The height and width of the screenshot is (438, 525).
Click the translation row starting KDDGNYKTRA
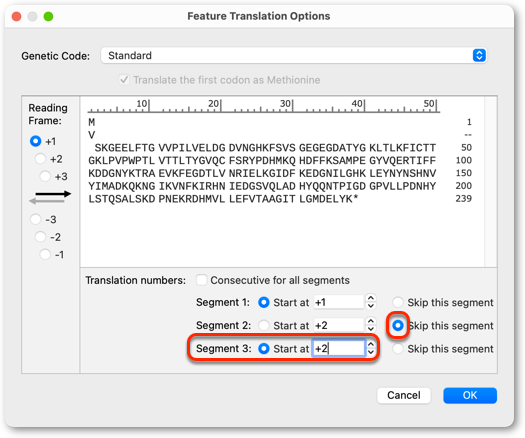pyautogui.click(x=262, y=173)
